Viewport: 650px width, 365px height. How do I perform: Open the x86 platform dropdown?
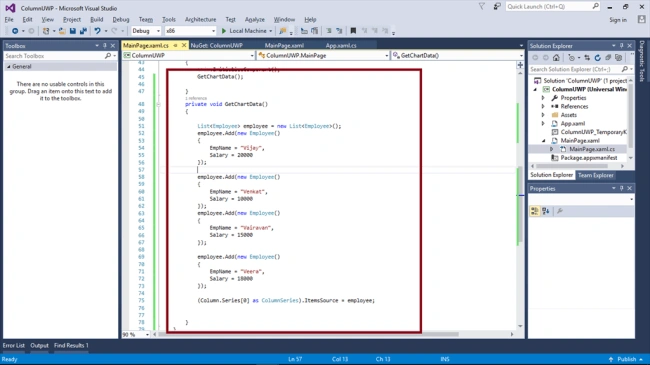213,31
